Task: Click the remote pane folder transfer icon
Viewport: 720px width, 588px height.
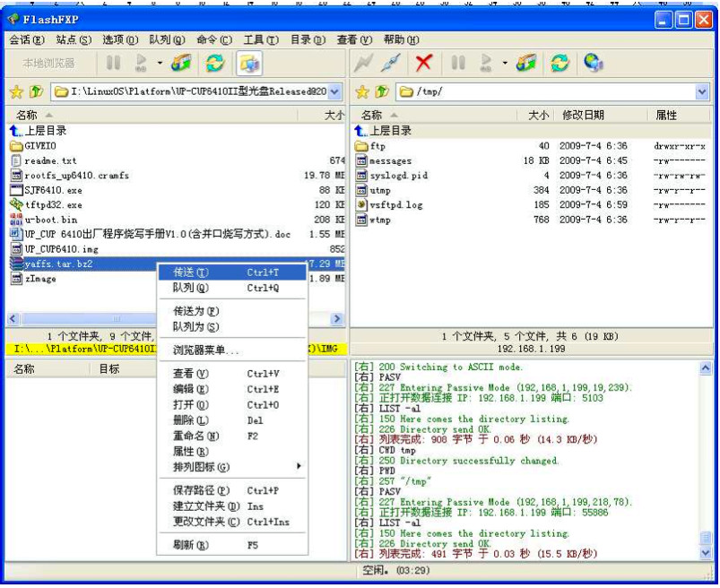Action: (x=526, y=63)
